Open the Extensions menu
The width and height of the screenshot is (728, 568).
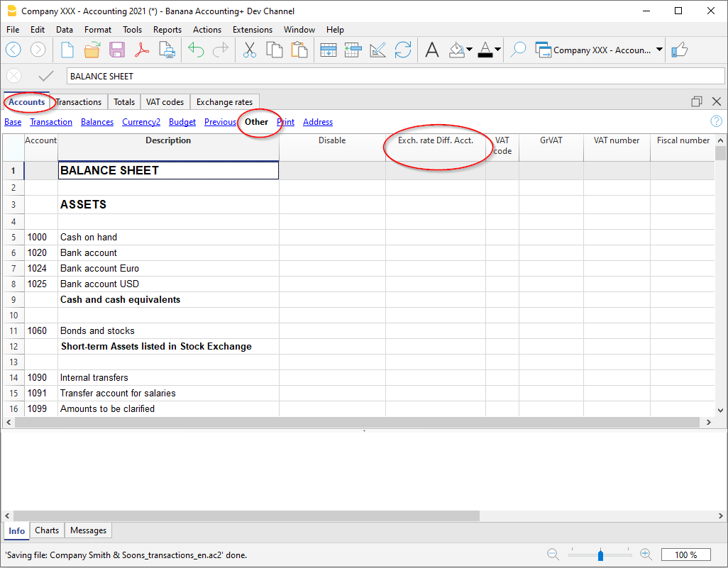[x=252, y=30]
